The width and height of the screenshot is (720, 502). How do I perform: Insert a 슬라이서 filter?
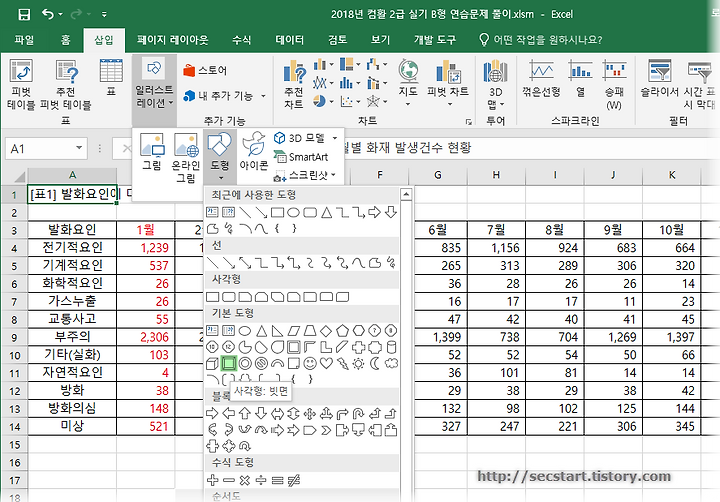(659, 78)
